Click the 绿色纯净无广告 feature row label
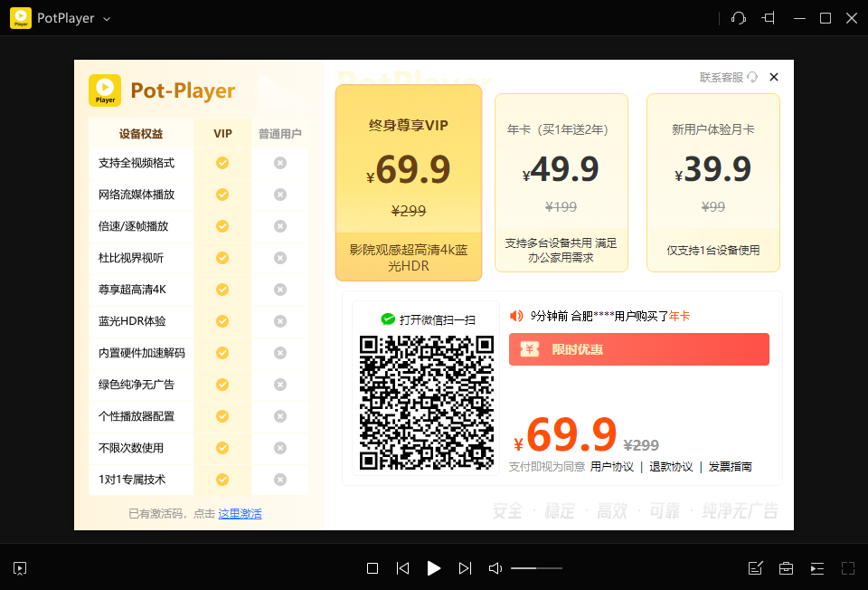The height and width of the screenshot is (590, 868). coord(137,385)
